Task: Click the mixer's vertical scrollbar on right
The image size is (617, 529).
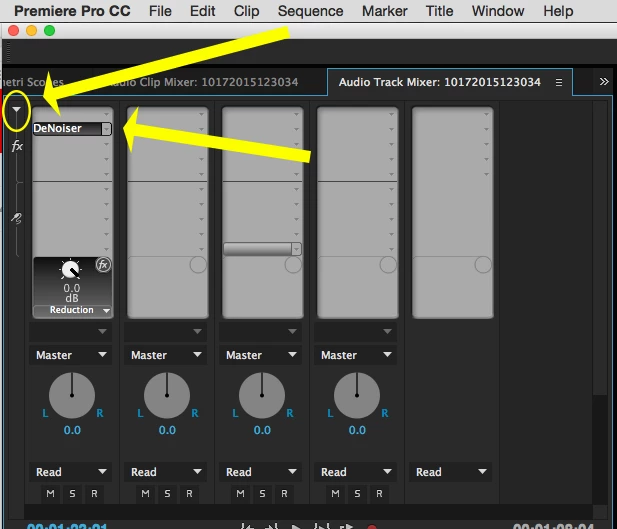Action: (x=600, y=248)
